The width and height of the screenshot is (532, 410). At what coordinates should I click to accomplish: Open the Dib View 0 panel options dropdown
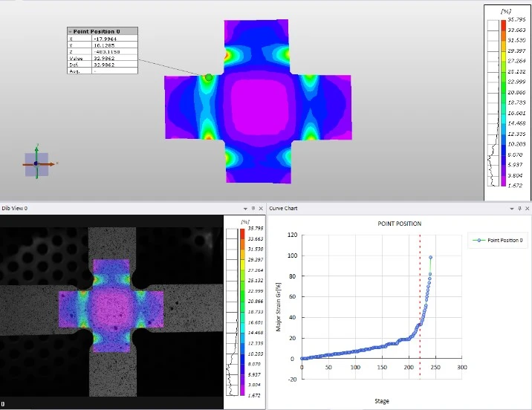pyautogui.click(x=244, y=209)
